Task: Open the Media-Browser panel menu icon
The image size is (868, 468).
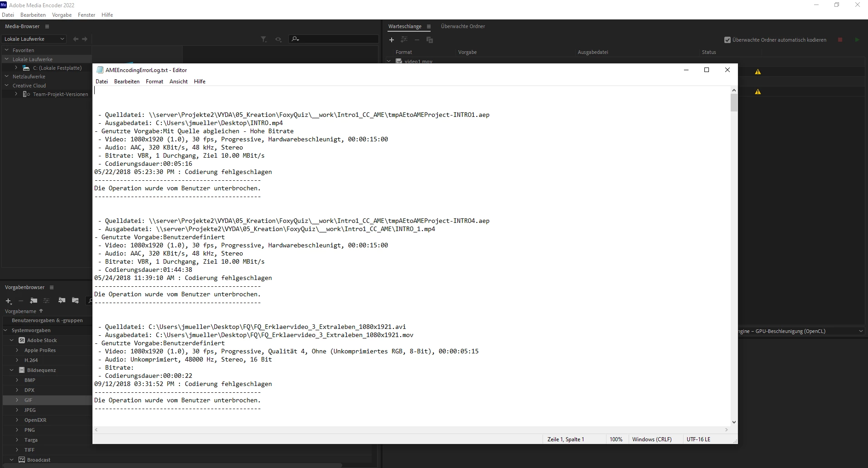Action: tap(47, 27)
